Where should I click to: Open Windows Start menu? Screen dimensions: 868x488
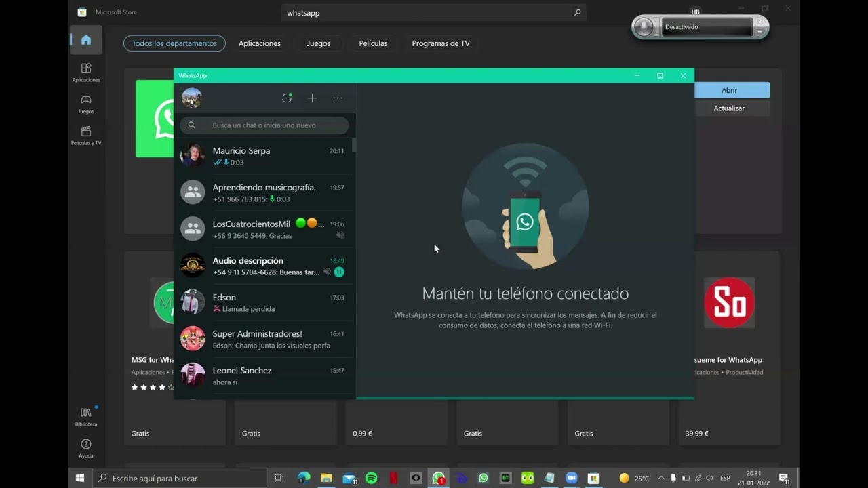pyautogui.click(x=80, y=478)
